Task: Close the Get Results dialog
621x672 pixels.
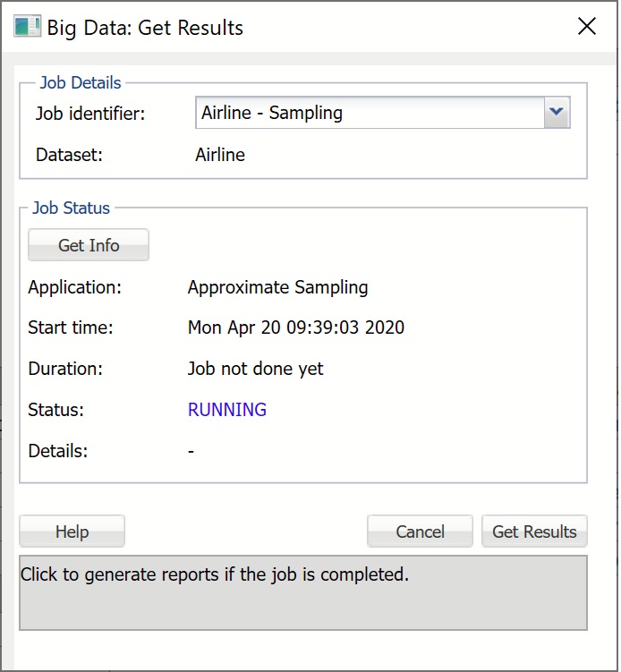Action: coord(586,27)
